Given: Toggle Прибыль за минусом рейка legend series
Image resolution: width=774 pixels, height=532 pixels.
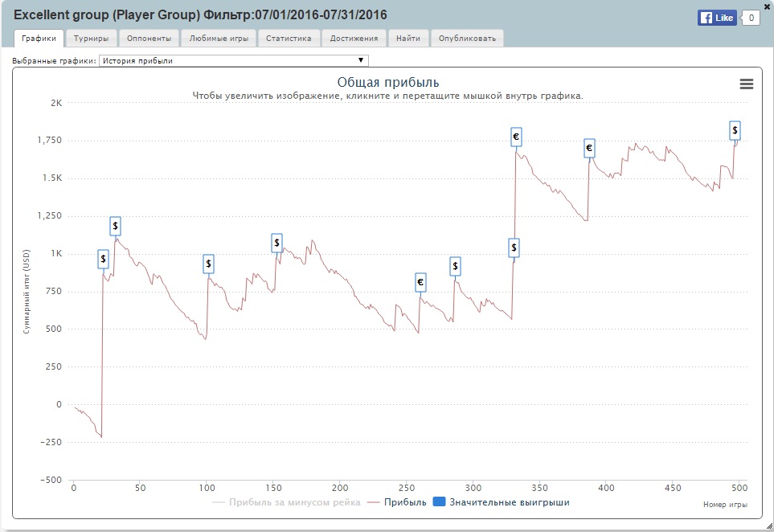Looking at the screenshot, I should point(286,502).
